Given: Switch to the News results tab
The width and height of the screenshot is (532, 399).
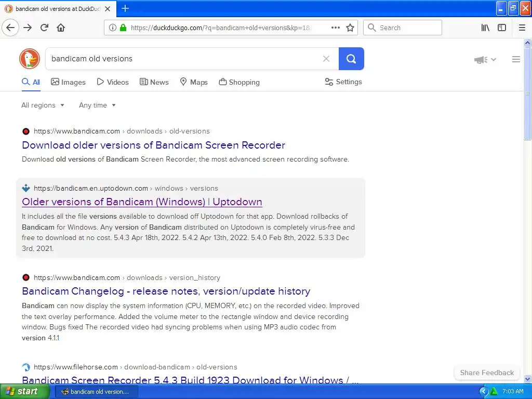Looking at the screenshot, I should (154, 82).
